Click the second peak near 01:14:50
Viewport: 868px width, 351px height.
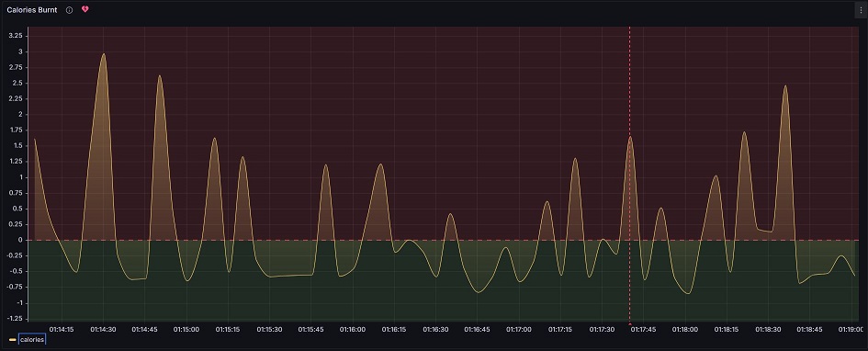point(160,76)
